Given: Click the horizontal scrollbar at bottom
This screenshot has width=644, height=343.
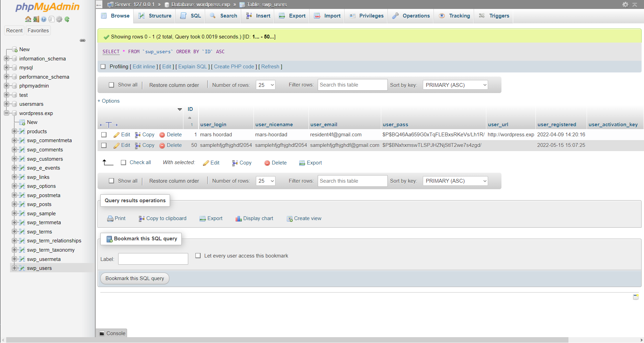Looking at the screenshot, I should pos(287,340).
